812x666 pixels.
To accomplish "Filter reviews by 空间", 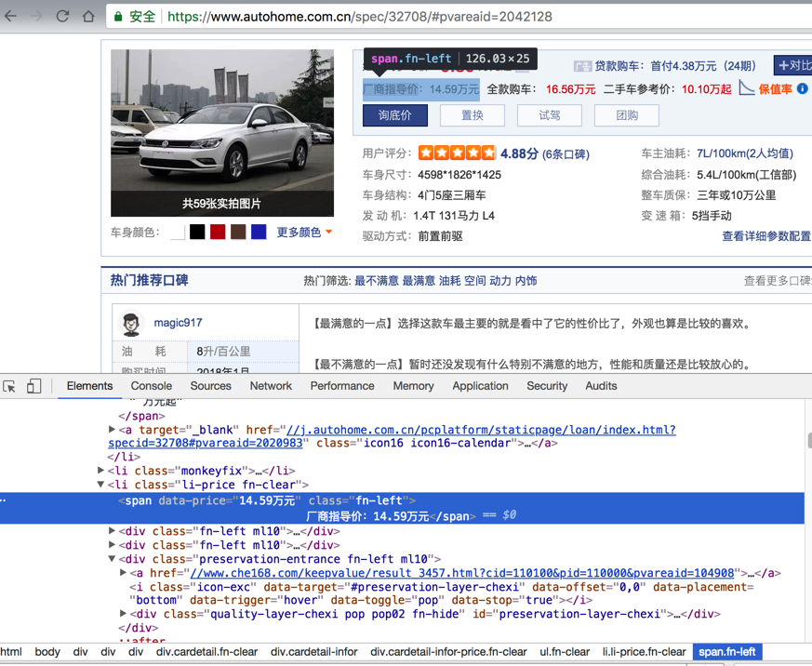I will (x=475, y=281).
